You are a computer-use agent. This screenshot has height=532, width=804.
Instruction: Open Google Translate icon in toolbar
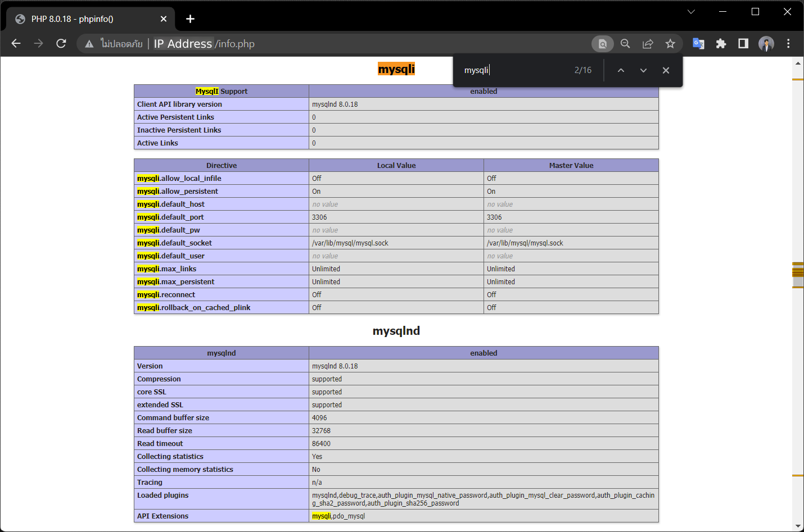[699, 43]
